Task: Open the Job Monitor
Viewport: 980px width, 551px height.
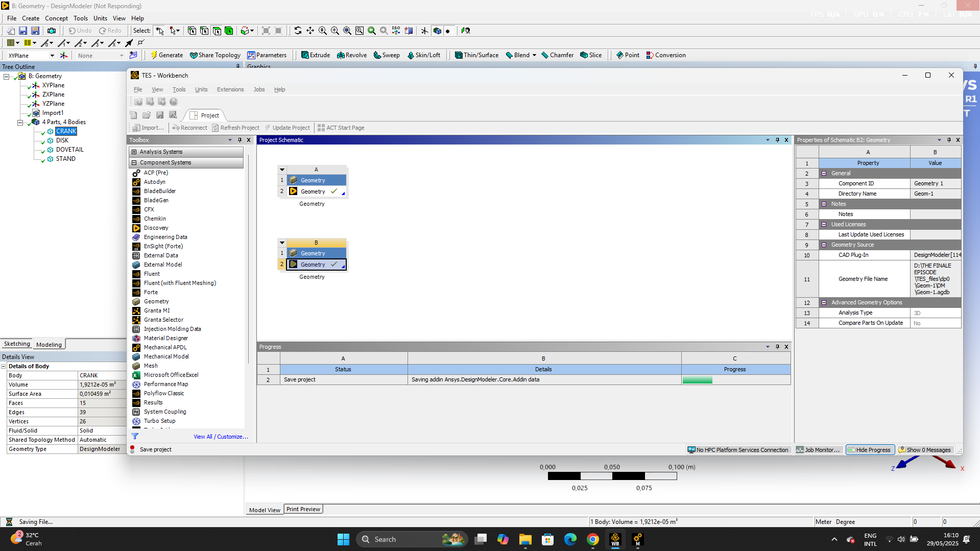Action: tap(818, 450)
